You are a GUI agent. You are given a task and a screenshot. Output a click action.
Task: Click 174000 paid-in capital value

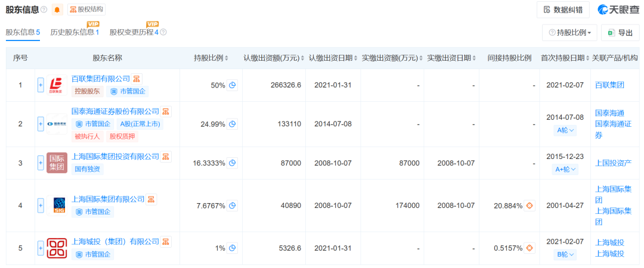[x=408, y=205]
